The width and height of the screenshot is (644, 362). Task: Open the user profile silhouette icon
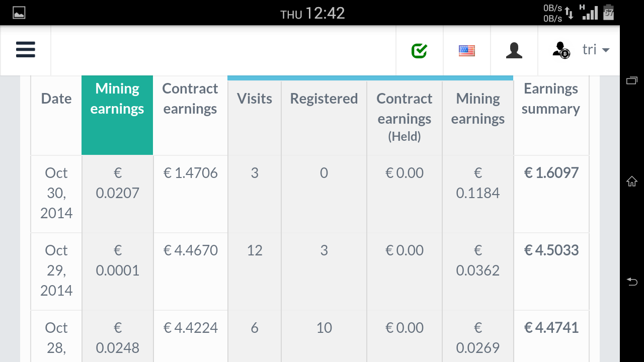click(x=514, y=50)
